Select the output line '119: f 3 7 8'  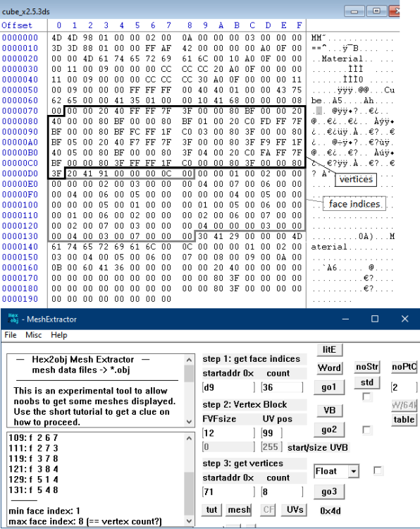tap(33, 458)
